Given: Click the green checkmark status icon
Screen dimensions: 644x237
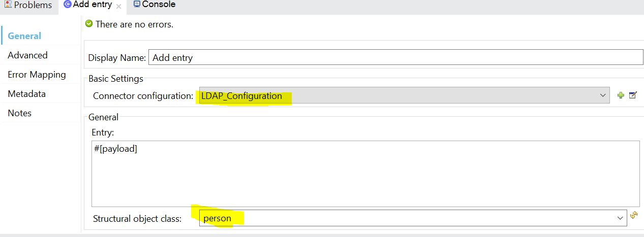Looking at the screenshot, I should pyautogui.click(x=89, y=24).
